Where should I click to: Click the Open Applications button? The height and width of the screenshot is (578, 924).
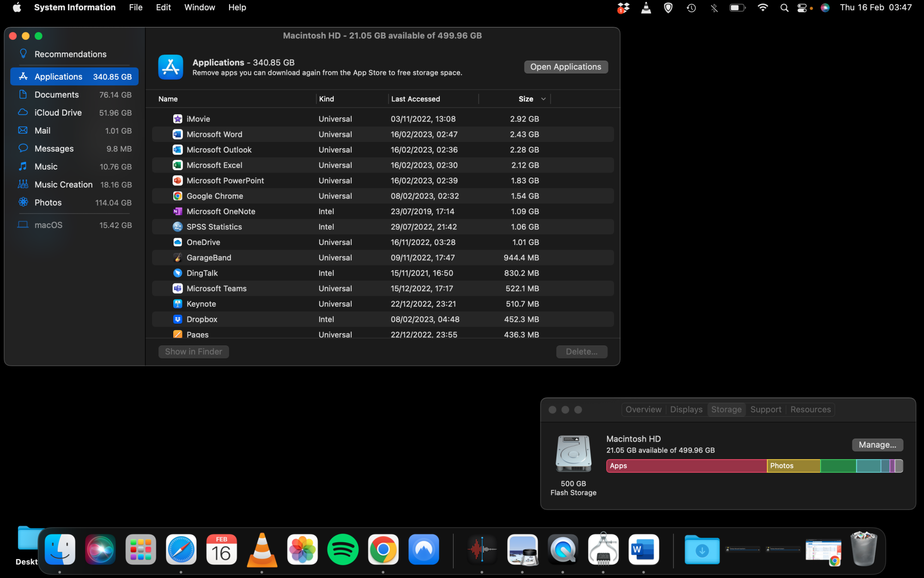point(565,67)
